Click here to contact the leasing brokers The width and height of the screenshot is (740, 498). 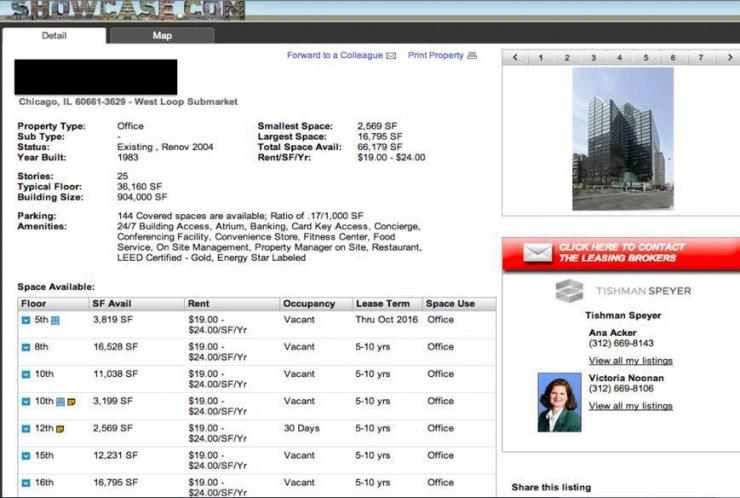click(619, 253)
